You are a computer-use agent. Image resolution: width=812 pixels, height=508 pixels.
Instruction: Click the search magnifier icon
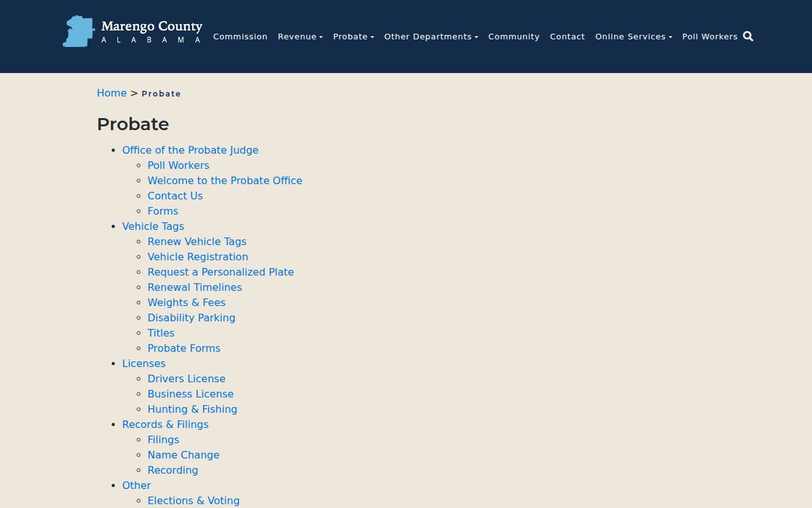coord(748,36)
